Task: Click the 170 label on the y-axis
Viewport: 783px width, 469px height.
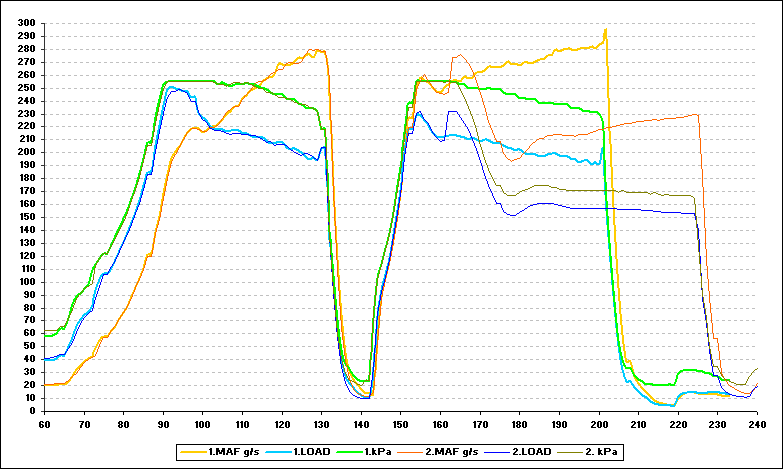Action: (x=26, y=191)
